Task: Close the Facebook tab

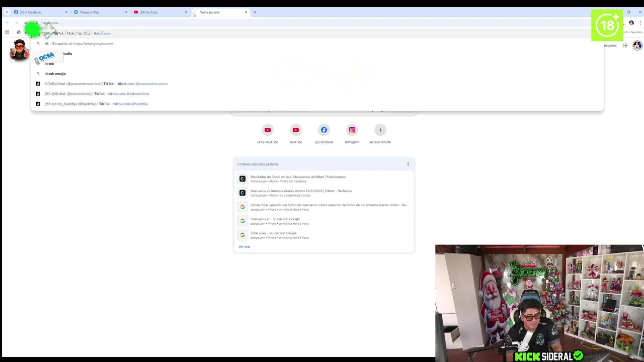Action: (x=66, y=12)
